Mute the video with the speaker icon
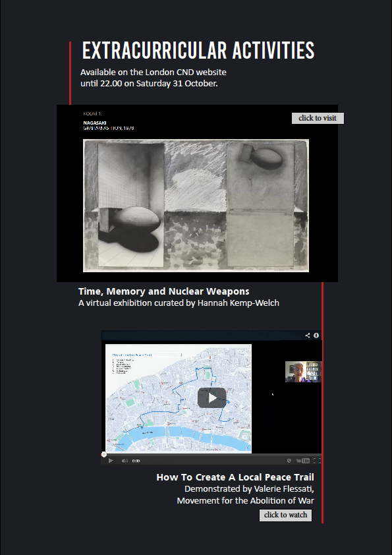392x555 pixels. pyautogui.click(x=125, y=461)
